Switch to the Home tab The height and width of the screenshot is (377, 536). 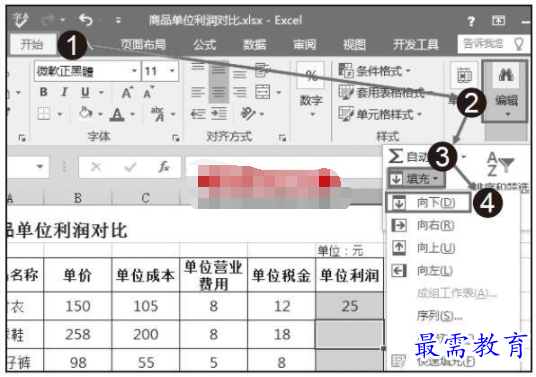point(32,44)
